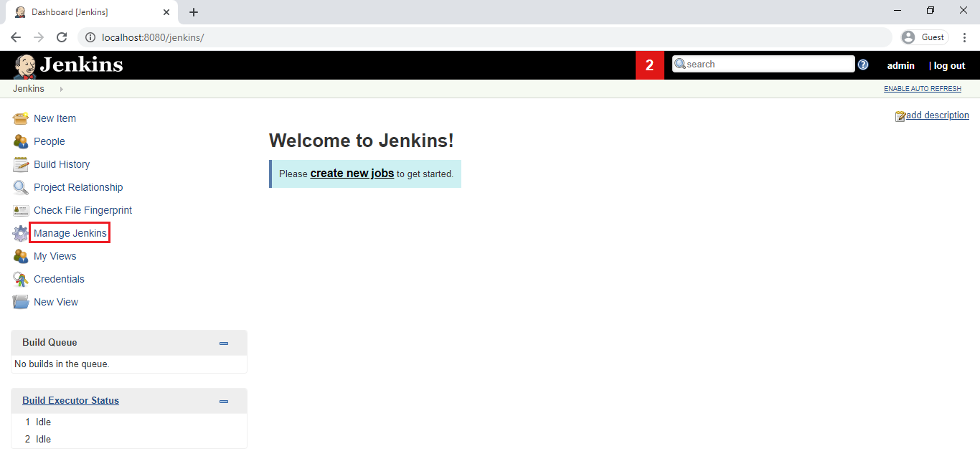The width and height of the screenshot is (980, 464).
Task: Click the Guest profile button
Action: click(x=924, y=37)
